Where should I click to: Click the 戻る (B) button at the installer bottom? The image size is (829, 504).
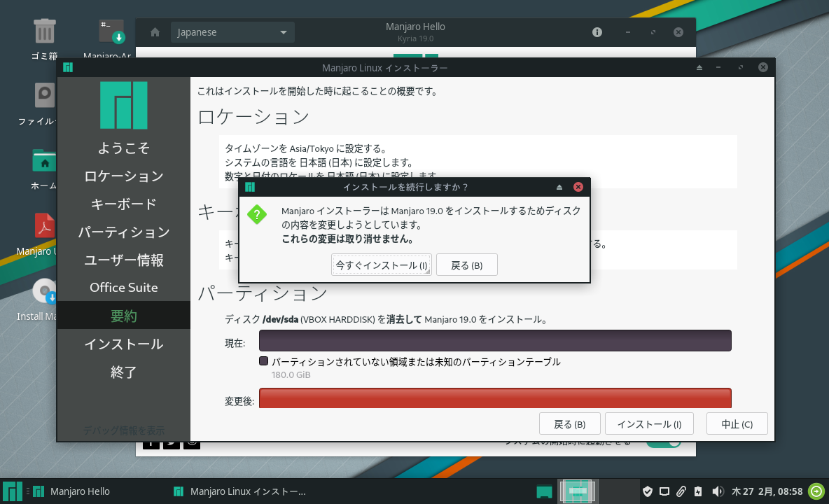[x=569, y=424]
